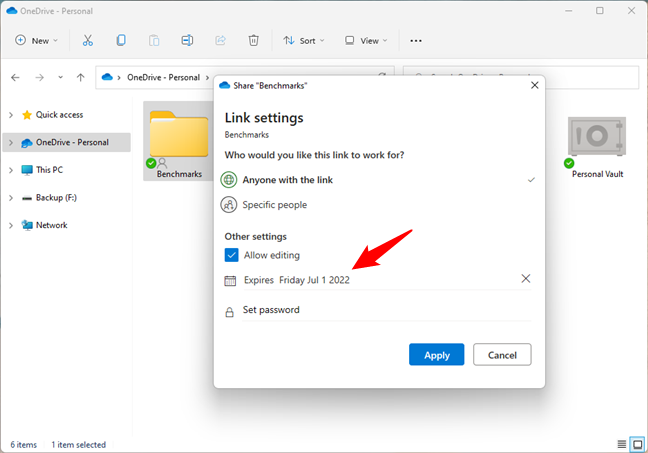Open the Sort dropdown

[x=304, y=41]
